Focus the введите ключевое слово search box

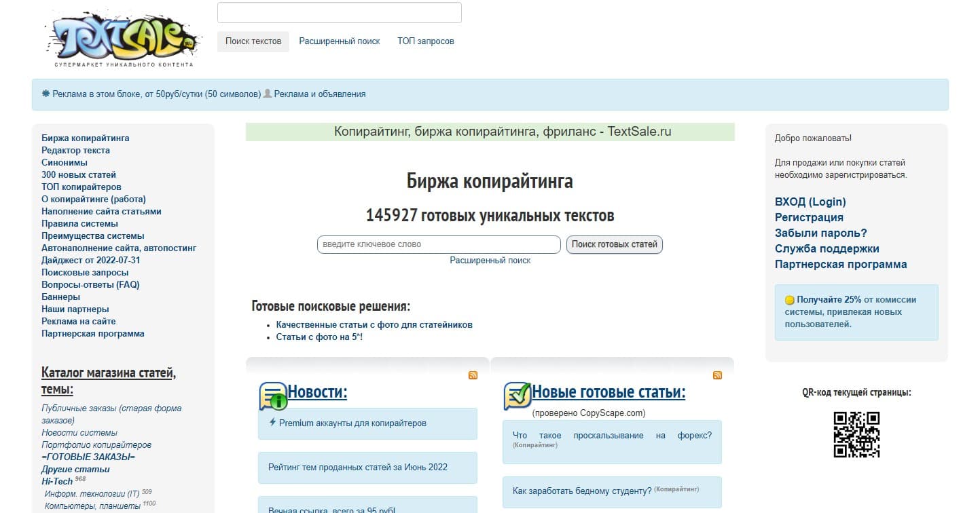(x=439, y=244)
